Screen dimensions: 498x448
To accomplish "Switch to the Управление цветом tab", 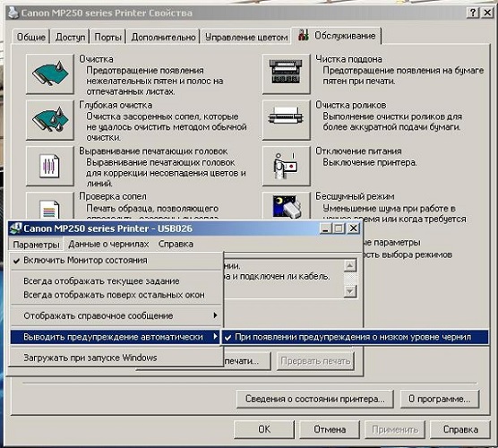I will [246, 37].
